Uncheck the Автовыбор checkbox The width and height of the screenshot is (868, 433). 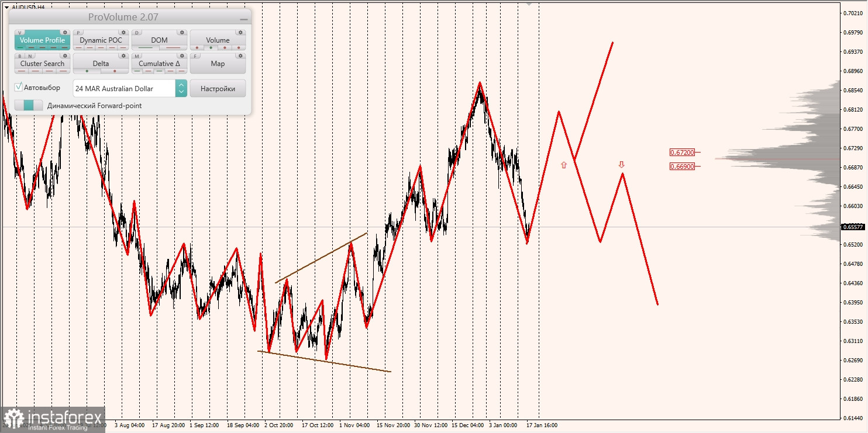19,87
